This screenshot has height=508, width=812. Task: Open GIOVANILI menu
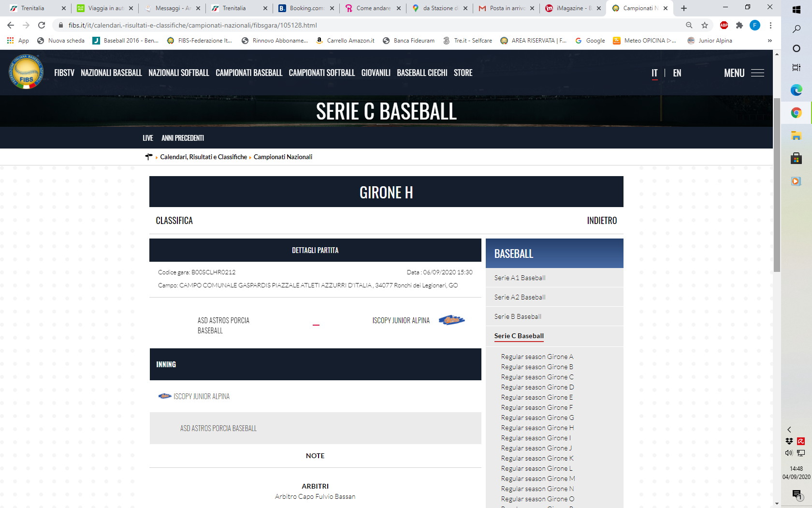coord(376,73)
